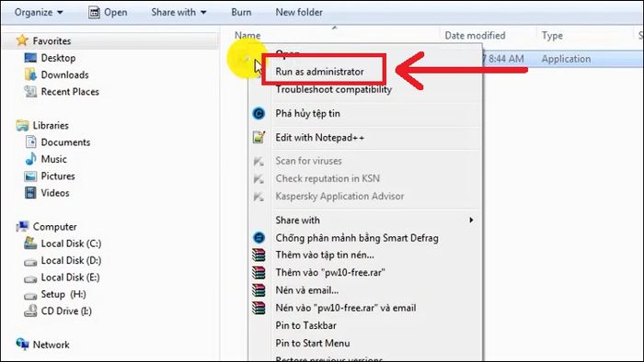The height and width of the screenshot is (362, 644).
Task: Choose Pin to Start Menu
Action: pyautogui.click(x=313, y=343)
